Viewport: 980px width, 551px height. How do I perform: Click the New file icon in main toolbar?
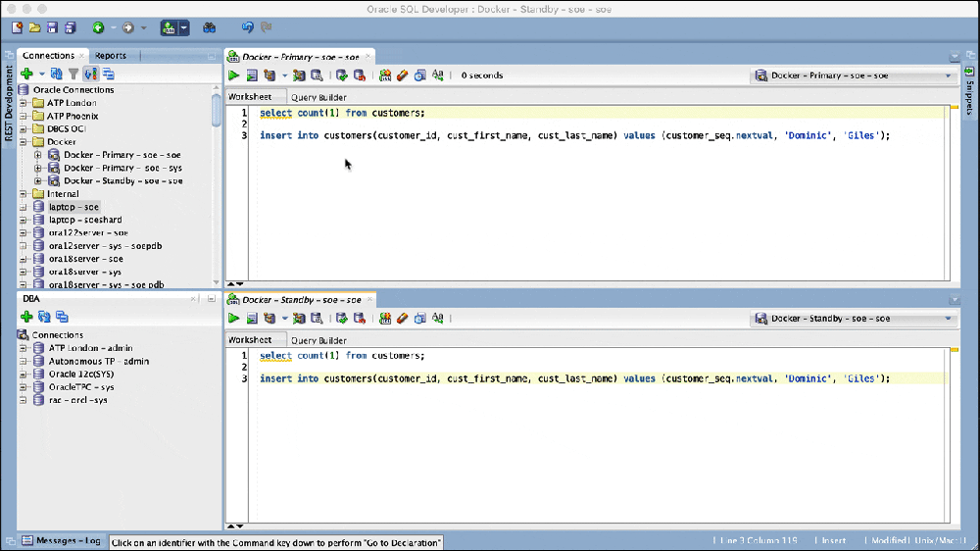18,27
